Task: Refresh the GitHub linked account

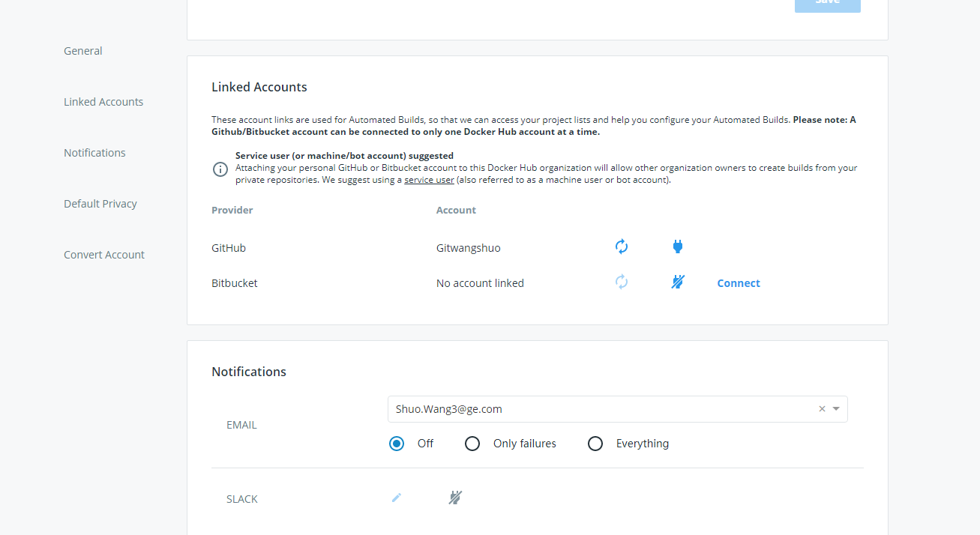Action: point(622,247)
